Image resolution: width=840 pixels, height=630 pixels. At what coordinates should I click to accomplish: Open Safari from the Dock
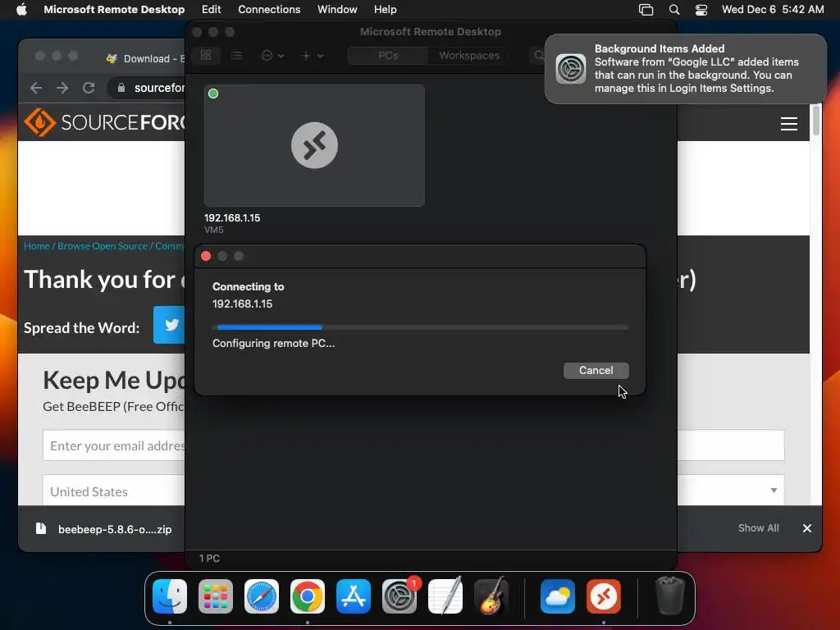point(262,596)
